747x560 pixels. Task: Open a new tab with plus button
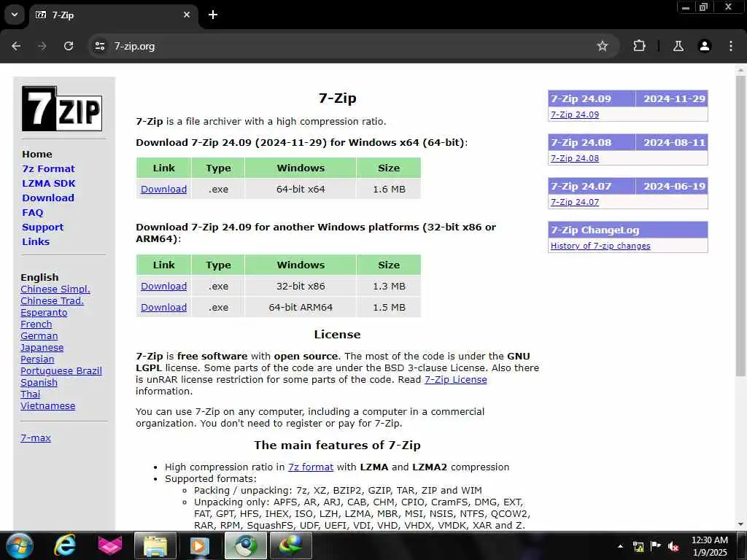(213, 15)
